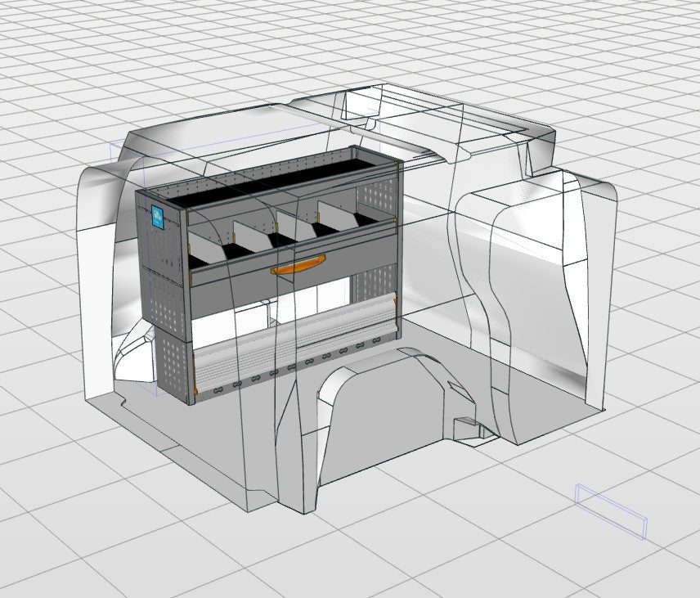Click the rightmost shelf divider
Viewport: 700px width, 598px height.
coord(339,213)
